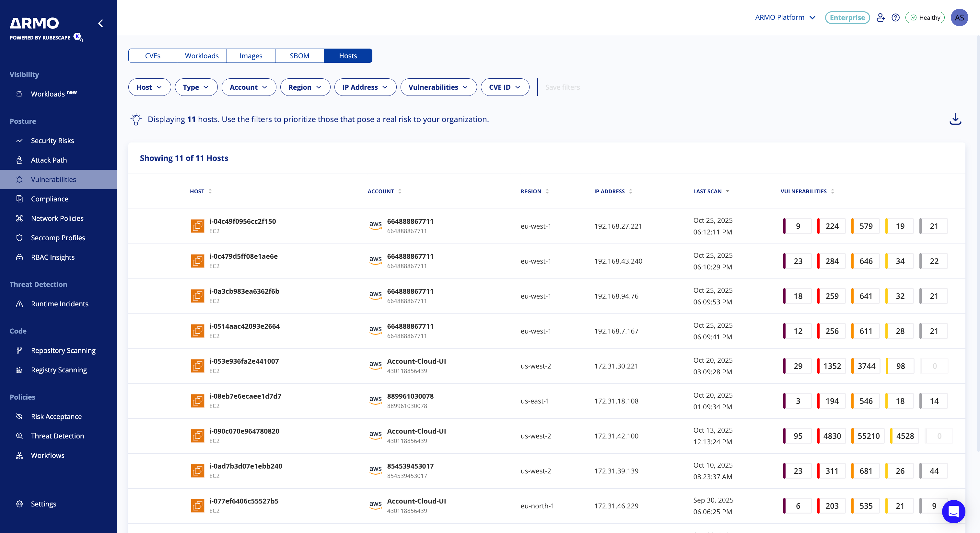Collapse the sidebar with the chevron arrow
980x533 pixels.
(x=100, y=24)
